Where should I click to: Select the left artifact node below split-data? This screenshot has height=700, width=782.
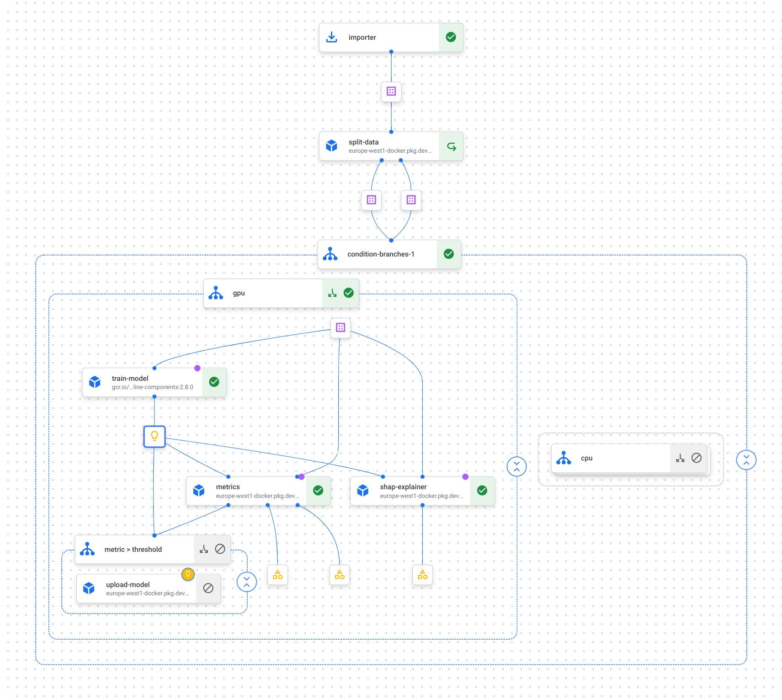coord(372,200)
